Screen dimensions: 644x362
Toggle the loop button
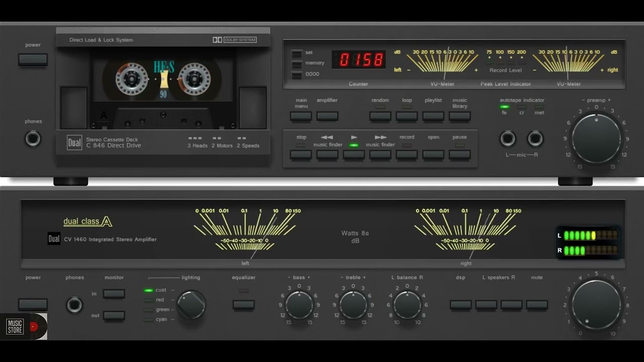tap(407, 116)
